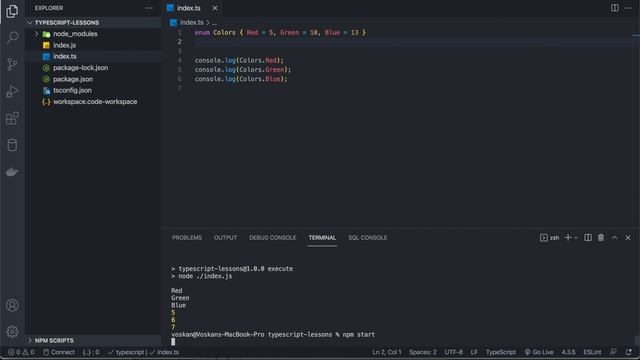Close the index.ts editor tab
The width and height of the screenshot is (640, 360).
click(215, 8)
